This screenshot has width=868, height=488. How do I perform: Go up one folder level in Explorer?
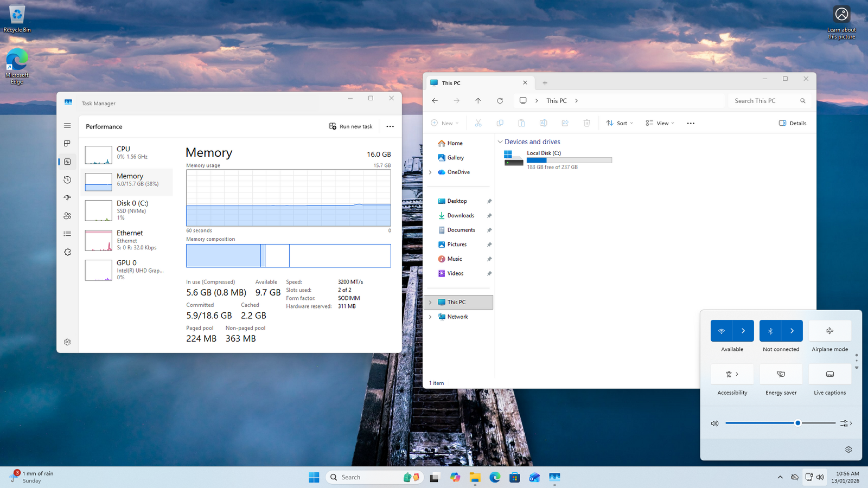[x=478, y=101]
